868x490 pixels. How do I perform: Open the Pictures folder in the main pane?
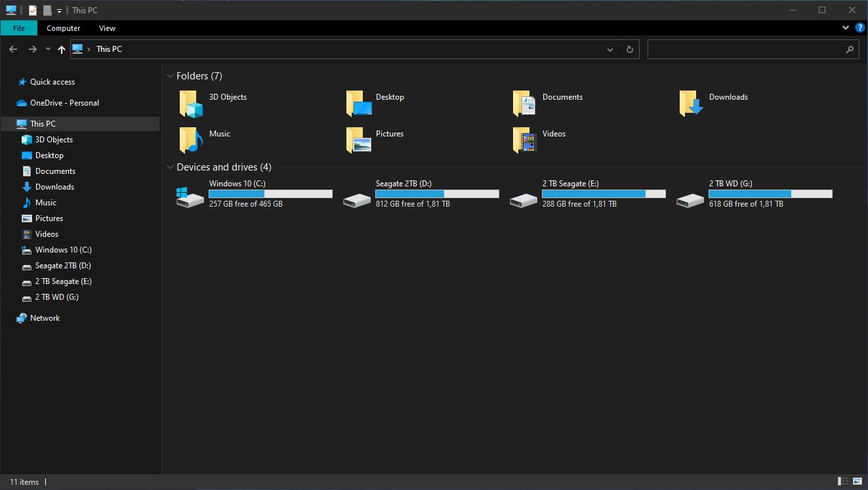[x=357, y=139]
